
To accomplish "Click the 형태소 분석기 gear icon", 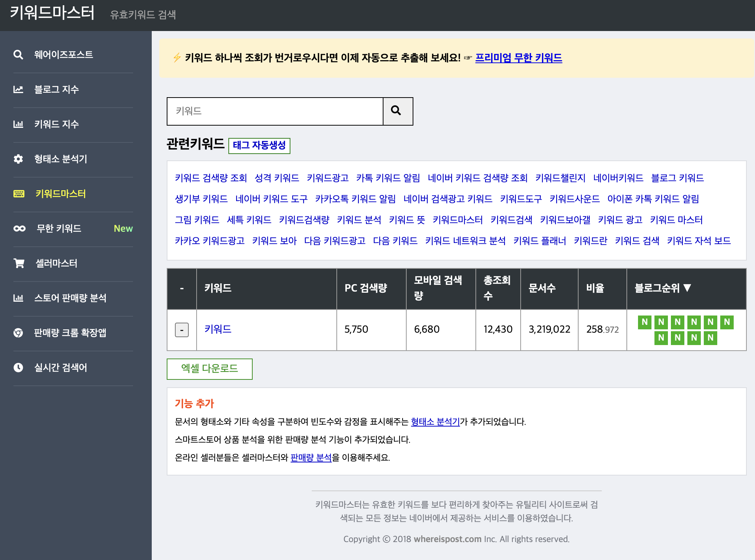I will click(18, 159).
